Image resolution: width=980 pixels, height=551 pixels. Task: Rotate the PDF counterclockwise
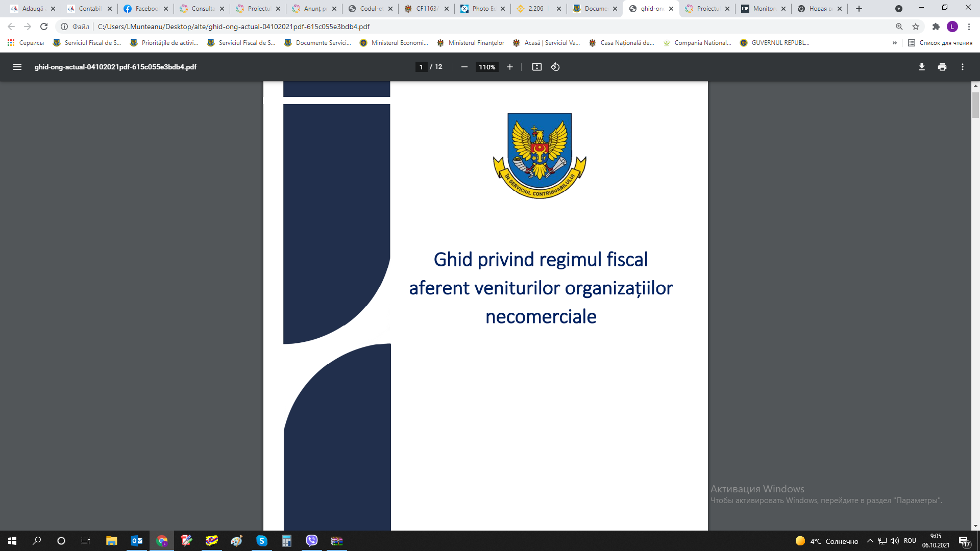pos(555,67)
